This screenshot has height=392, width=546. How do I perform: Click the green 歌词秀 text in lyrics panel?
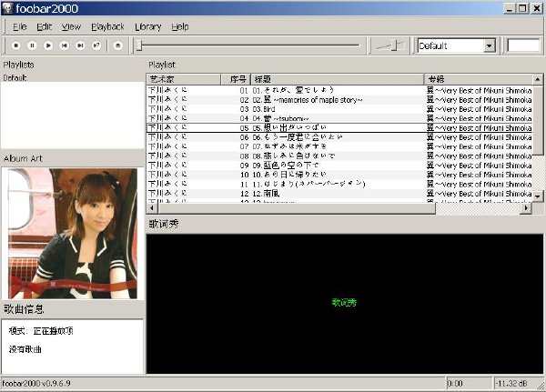click(x=344, y=303)
